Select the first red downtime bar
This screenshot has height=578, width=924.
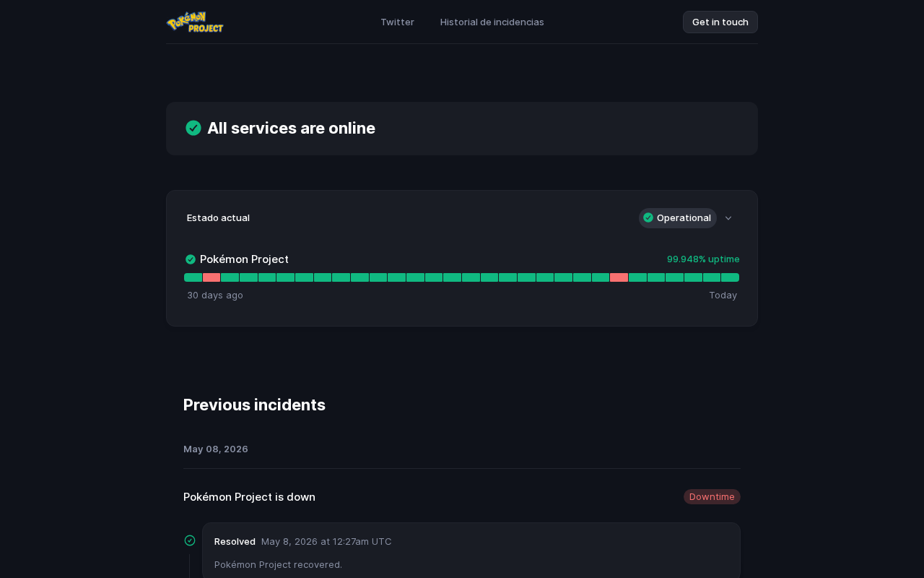212,277
